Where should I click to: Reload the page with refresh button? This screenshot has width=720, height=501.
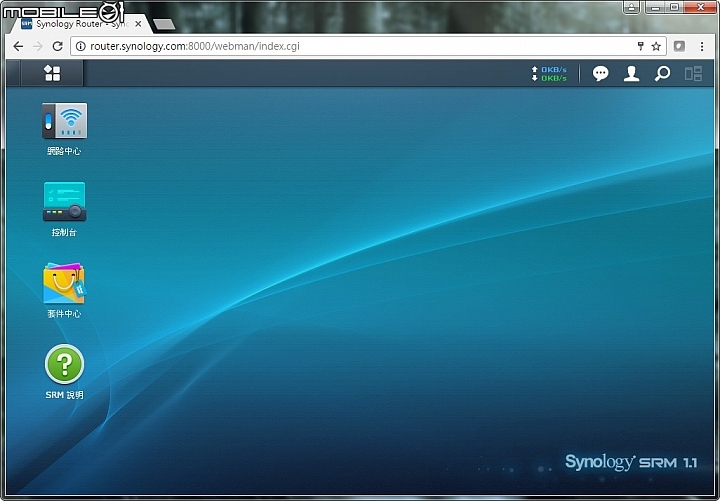coord(57,46)
